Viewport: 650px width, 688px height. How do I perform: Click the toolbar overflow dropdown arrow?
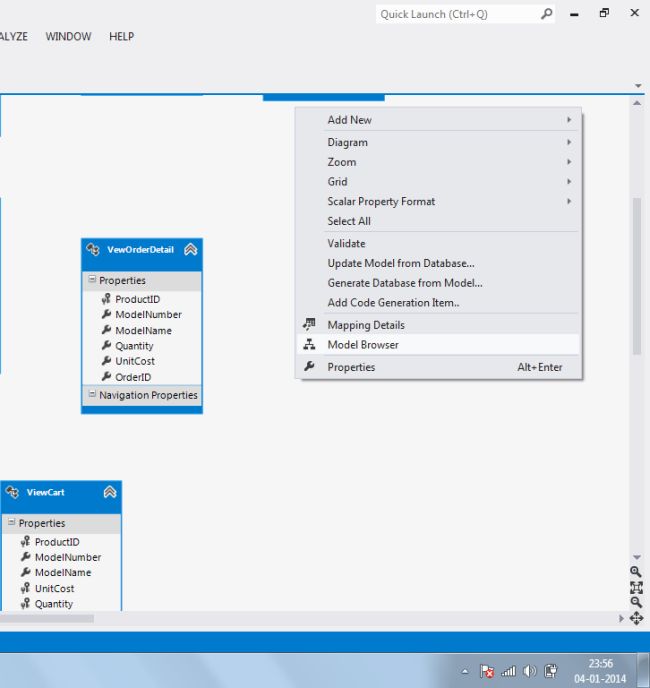click(638, 86)
